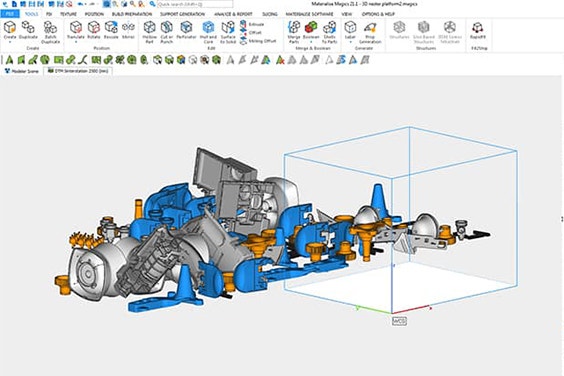564x376 pixels.
Task: Run the Shells to Parts tool
Action: tap(329, 32)
